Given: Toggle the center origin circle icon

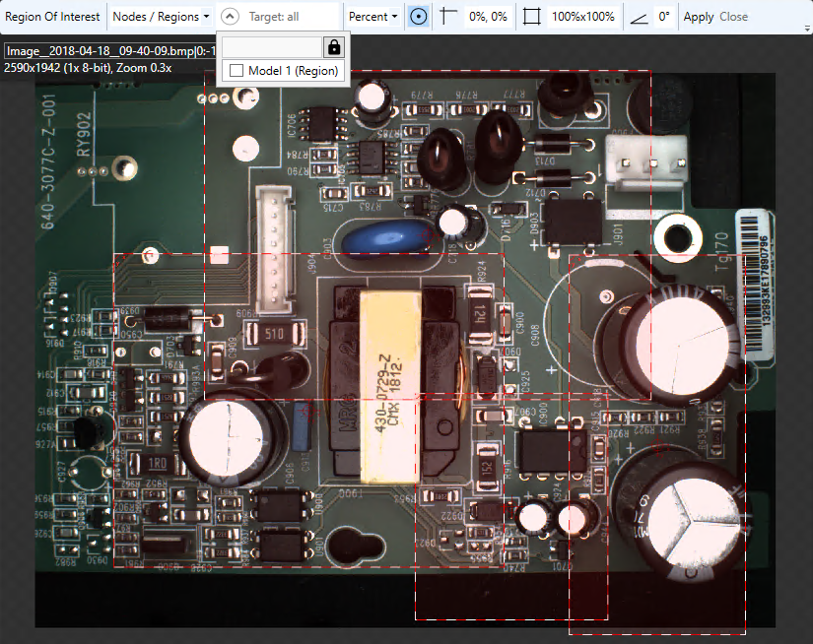Looking at the screenshot, I should tap(418, 17).
